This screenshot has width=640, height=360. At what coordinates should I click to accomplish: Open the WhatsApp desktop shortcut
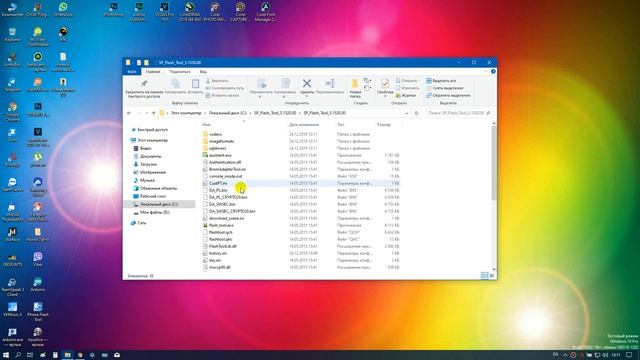pyautogui.click(x=63, y=9)
